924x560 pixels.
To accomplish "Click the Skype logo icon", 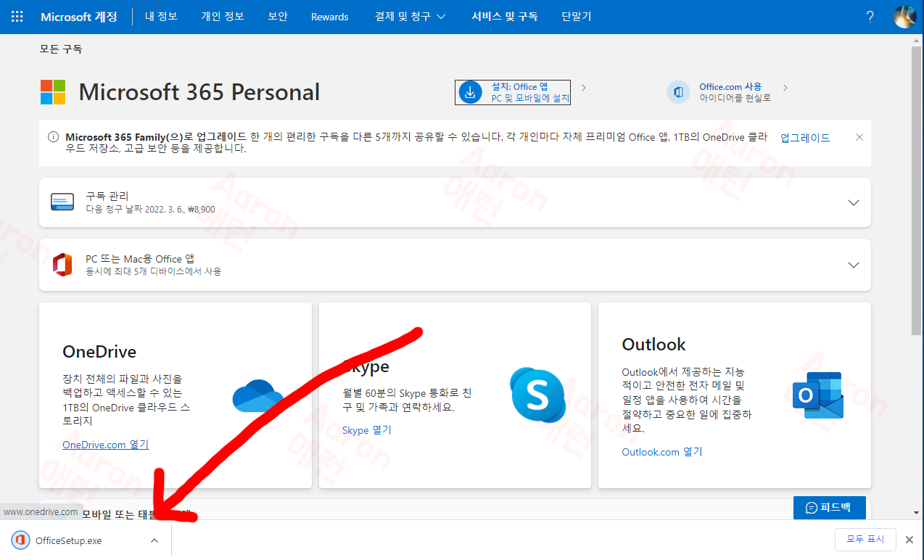I will pos(537,395).
